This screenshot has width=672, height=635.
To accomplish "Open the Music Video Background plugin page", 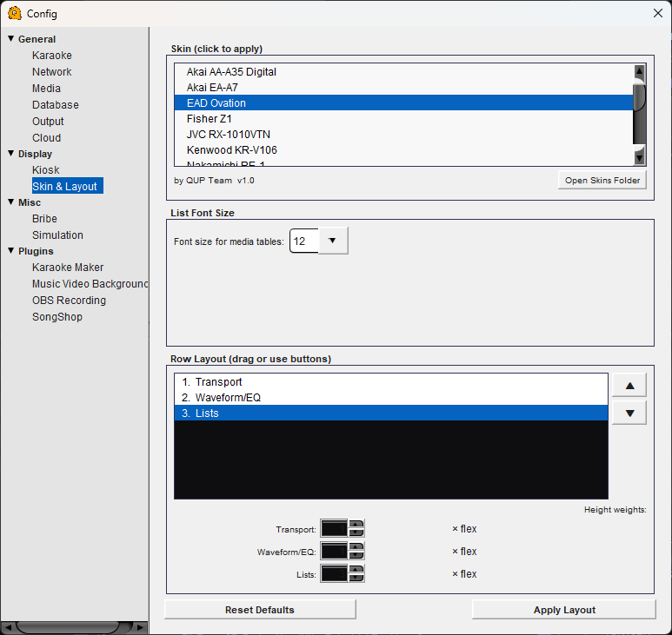I will tap(90, 284).
